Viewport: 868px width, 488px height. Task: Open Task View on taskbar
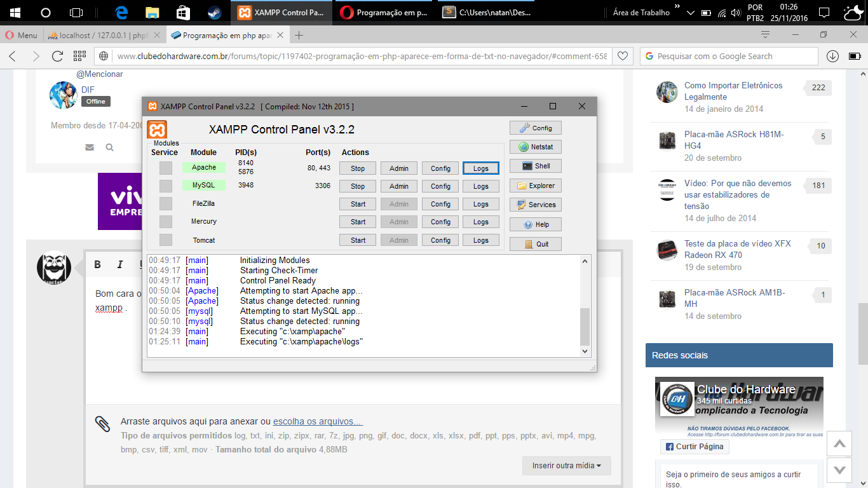coord(76,12)
